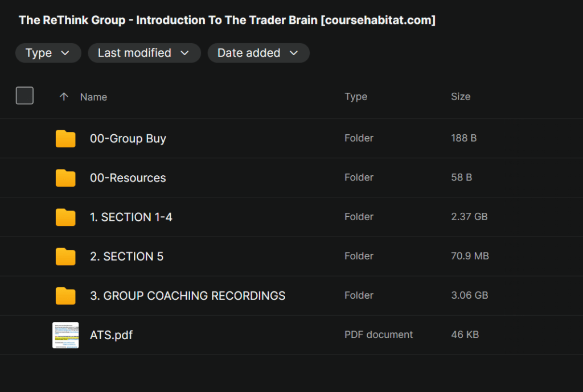The width and height of the screenshot is (583, 392).
Task: Click the 46 KB size value
Action: pos(465,335)
